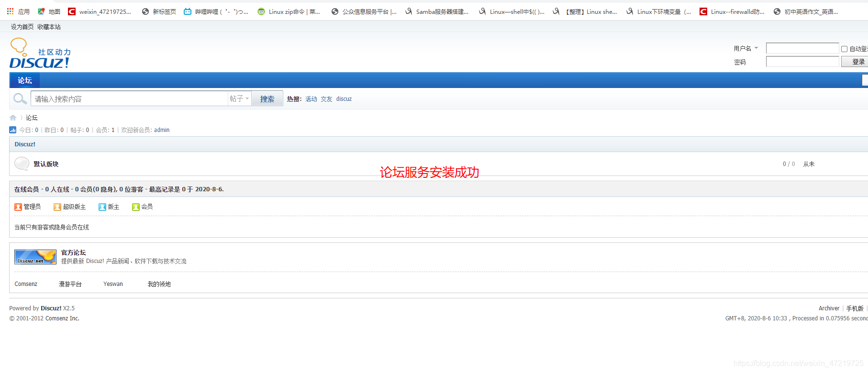Open the Samba服务器搭建 bookmark

click(436, 11)
